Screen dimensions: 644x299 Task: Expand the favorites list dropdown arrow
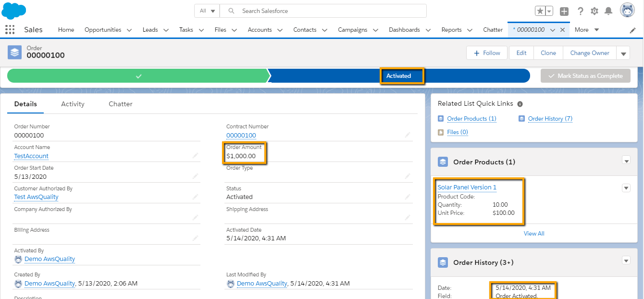[x=549, y=11]
